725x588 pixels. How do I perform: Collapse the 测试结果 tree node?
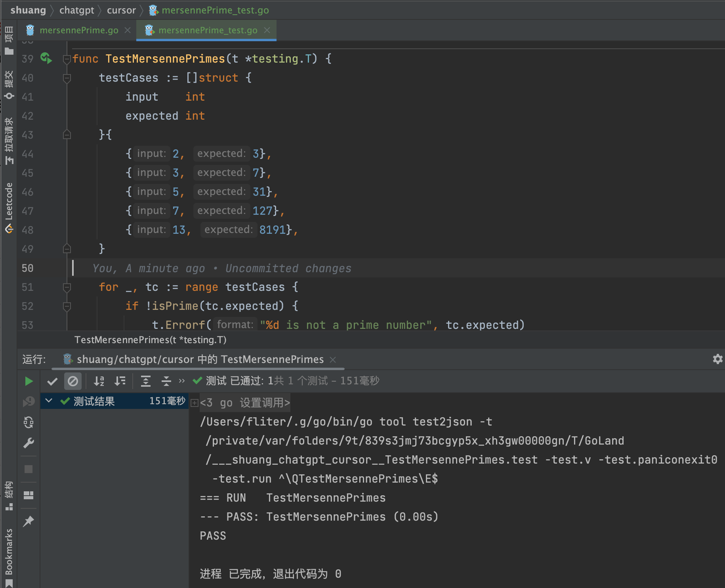[x=49, y=401]
